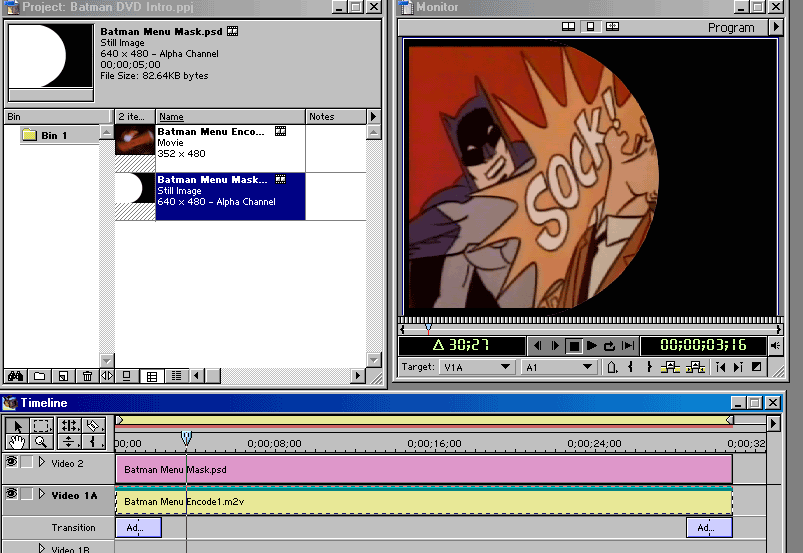
Task: Click the Batman Menu Mask thumbnail preview
Action: 51,56
